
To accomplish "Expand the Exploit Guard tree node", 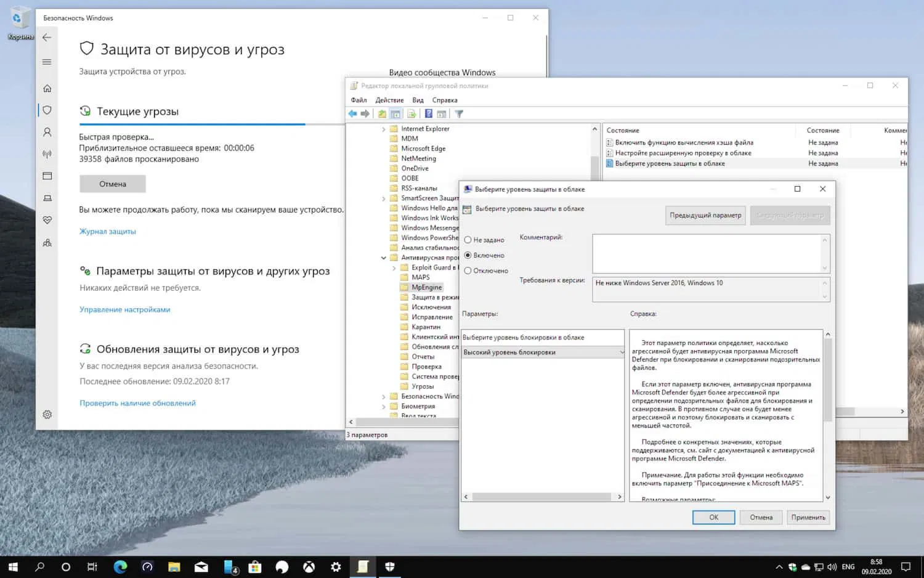I will coord(394,267).
